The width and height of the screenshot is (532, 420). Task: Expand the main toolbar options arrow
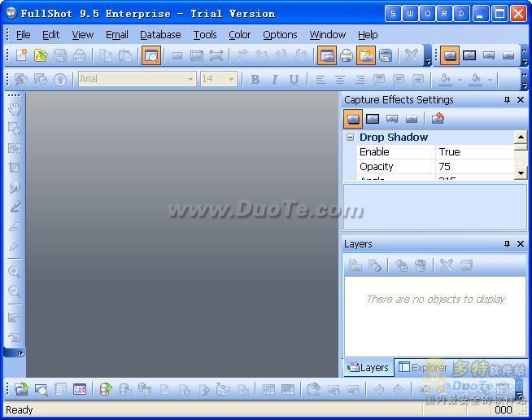(x=428, y=62)
